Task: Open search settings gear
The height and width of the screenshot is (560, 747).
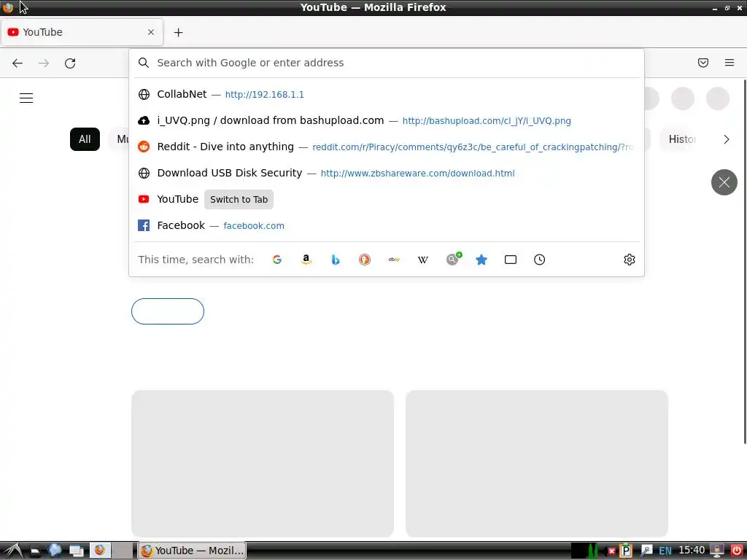Action: pos(630,260)
